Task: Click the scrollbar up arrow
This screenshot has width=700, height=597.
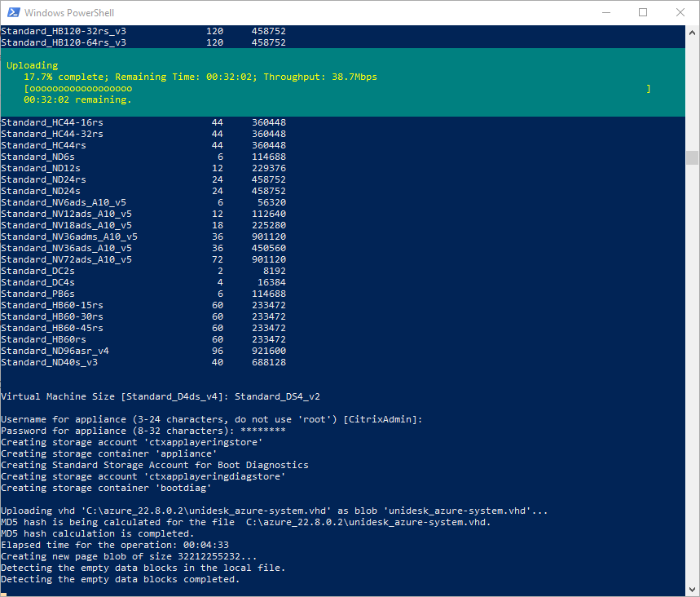Action: tap(692, 33)
